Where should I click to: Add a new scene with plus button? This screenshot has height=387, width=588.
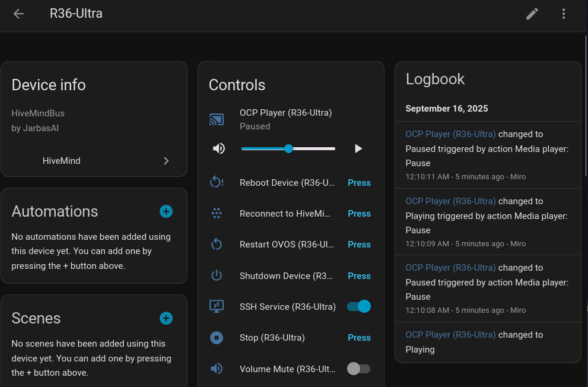[x=166, y=318]
